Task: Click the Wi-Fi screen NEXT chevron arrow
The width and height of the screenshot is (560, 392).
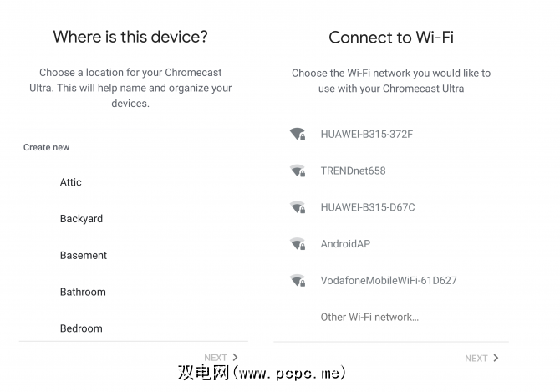Action: coord(496,358)
